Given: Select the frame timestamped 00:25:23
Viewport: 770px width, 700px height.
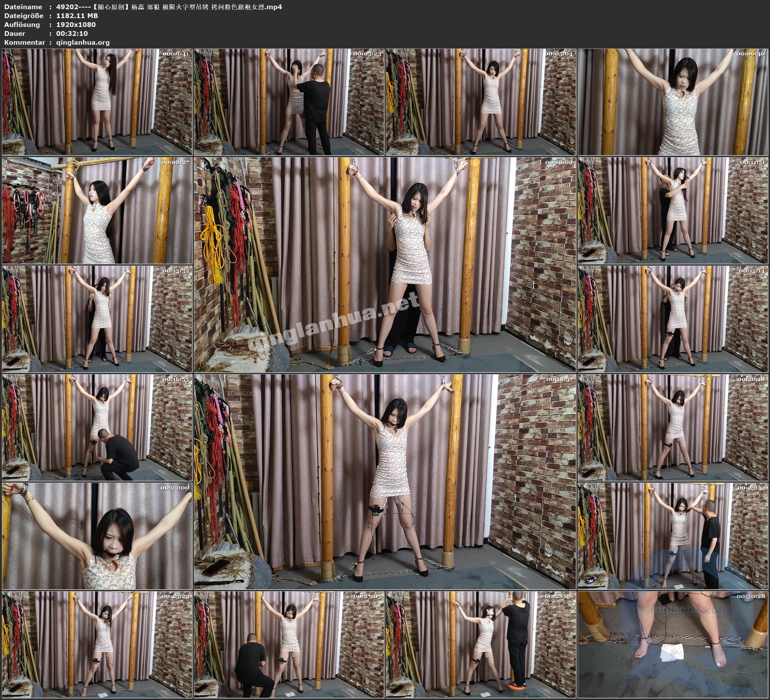Looking at the screenshot, I should (97, 644).
